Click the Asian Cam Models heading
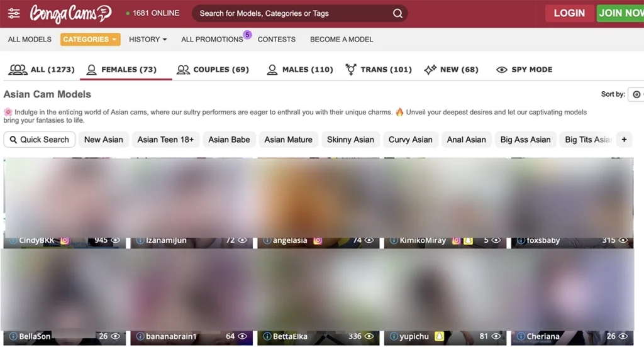Image resolution: width=644 pixels, height=349 pixels. tap(47, 94)
